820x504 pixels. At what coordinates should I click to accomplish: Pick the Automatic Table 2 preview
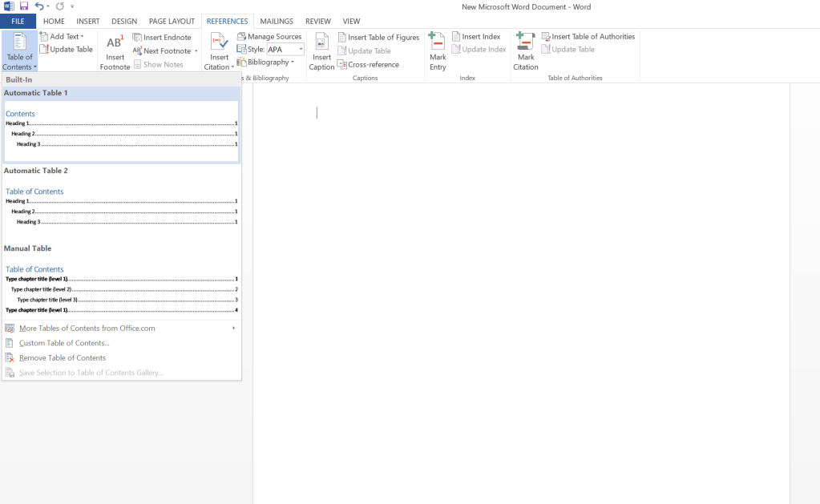point(121,207)
